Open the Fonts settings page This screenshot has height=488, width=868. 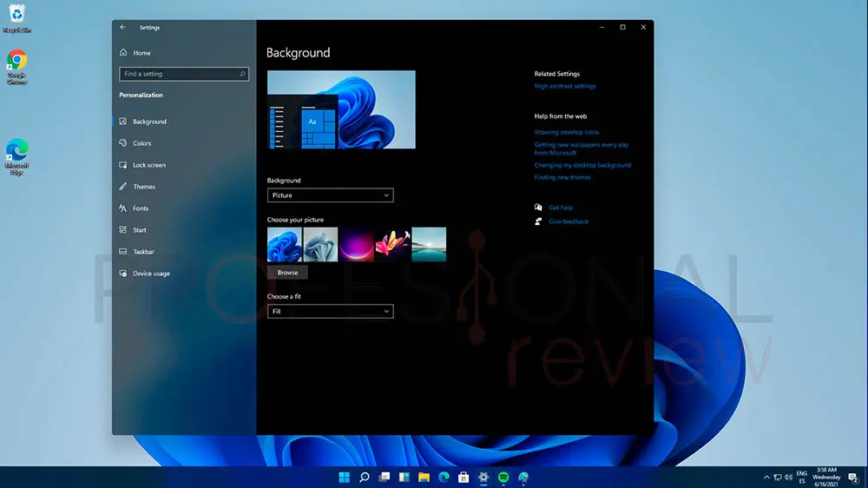click(141, 208)
